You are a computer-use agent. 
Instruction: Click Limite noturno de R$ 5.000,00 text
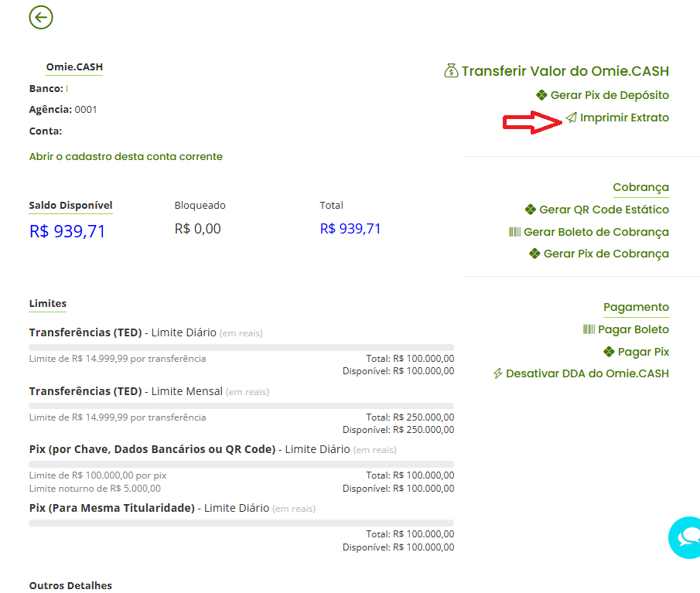pyautogui.click(x=94, y=489)
